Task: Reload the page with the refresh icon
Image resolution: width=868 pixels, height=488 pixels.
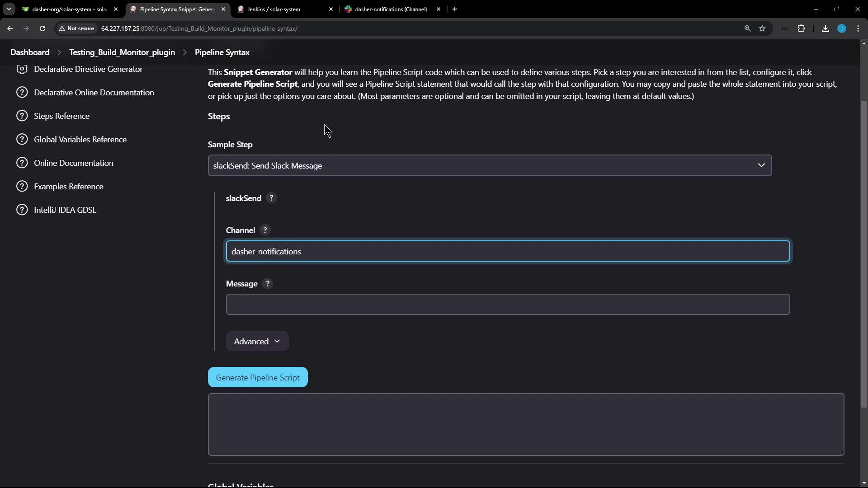Action: [42, 28]
